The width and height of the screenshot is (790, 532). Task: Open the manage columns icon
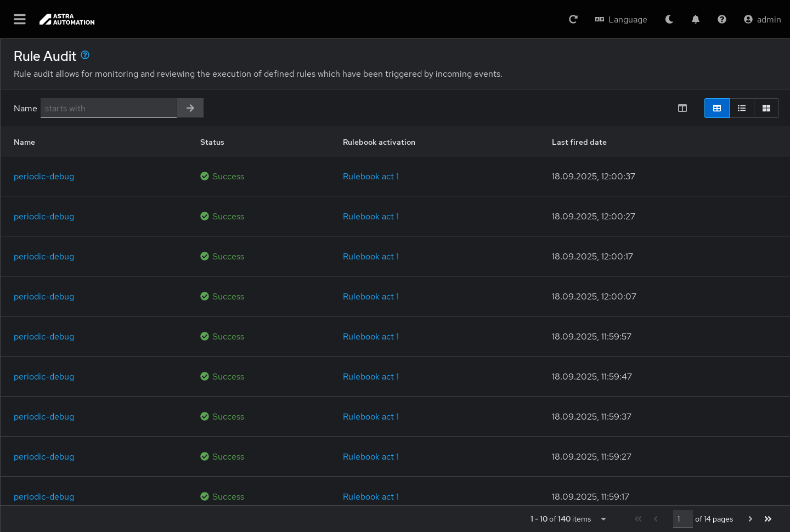click(682, 108)
